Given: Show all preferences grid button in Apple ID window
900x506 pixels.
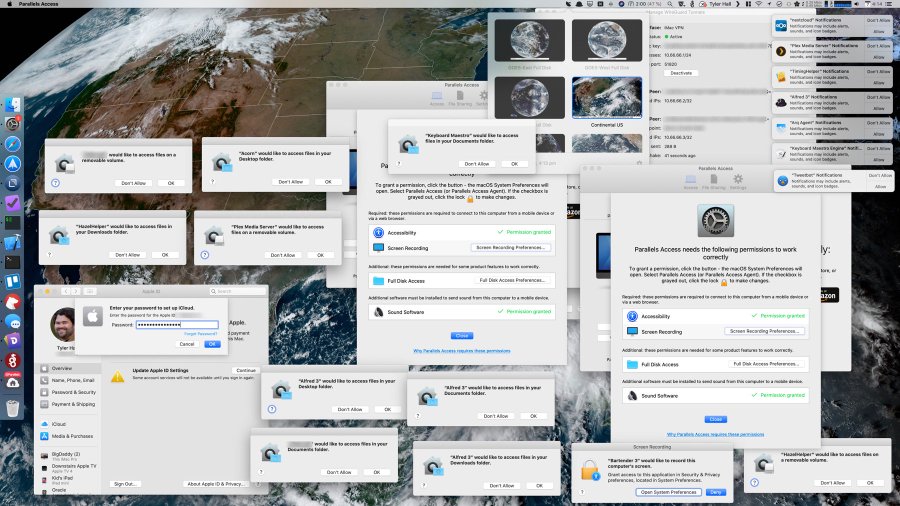Looking at the screenshot, I should coord(90,291).
